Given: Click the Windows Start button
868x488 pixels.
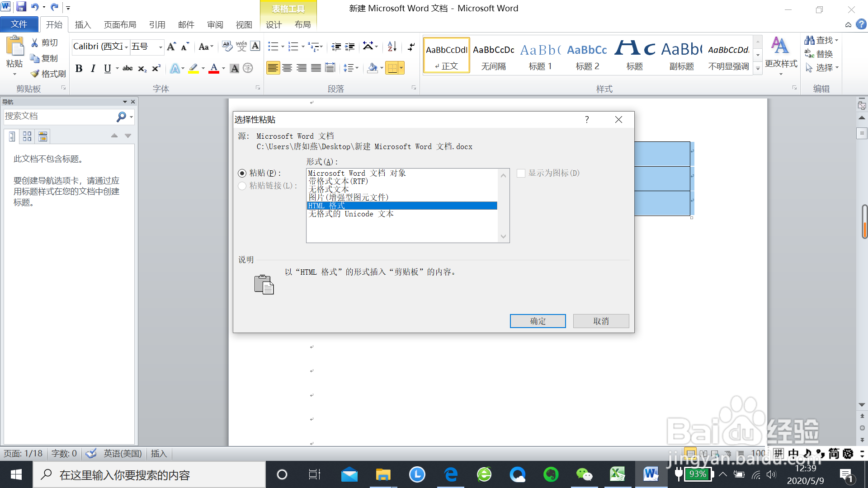Looking at the screenshot, I should tap(16, 474).
